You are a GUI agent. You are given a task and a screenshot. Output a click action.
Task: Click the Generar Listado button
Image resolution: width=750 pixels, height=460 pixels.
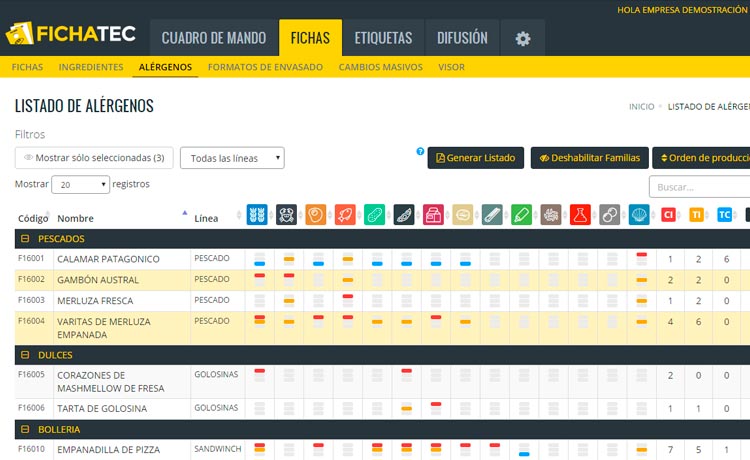tap(476, 158)
